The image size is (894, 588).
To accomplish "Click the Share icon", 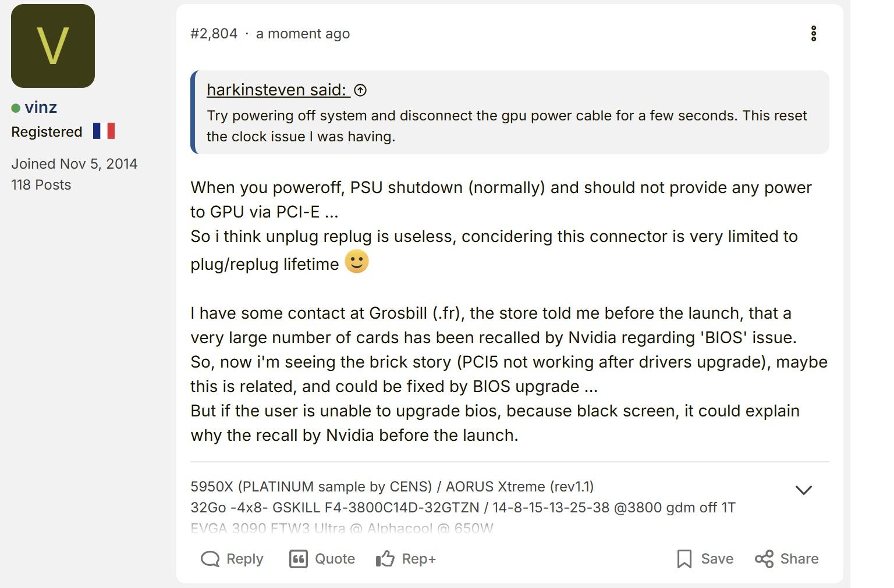I will pos(764,559).
